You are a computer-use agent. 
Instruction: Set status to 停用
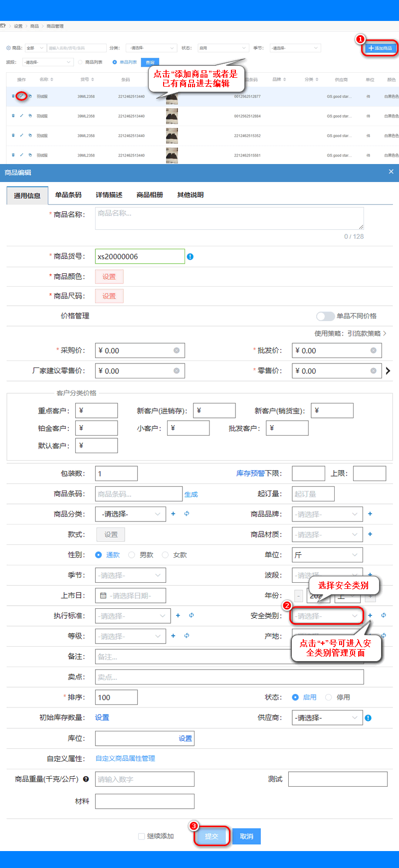(328, 697)
